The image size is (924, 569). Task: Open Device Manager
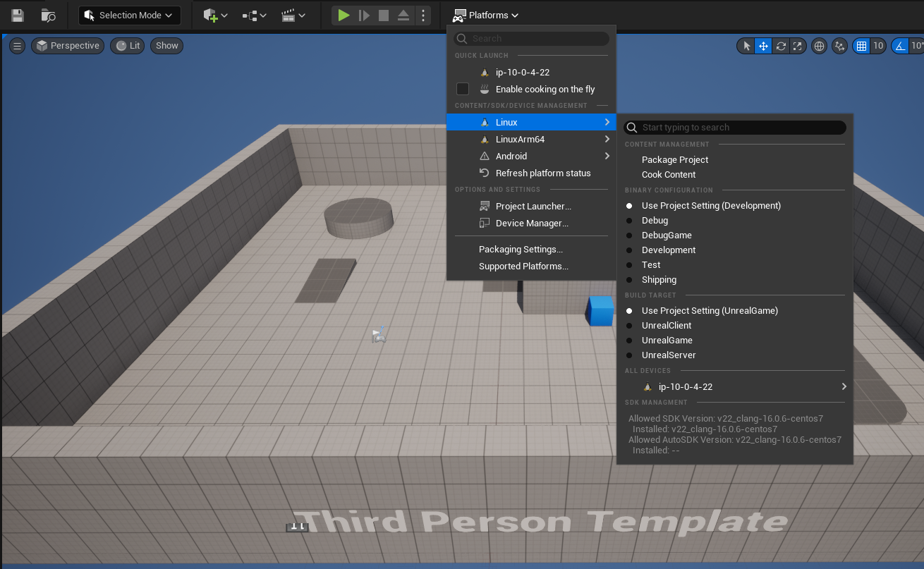point(531,223)
